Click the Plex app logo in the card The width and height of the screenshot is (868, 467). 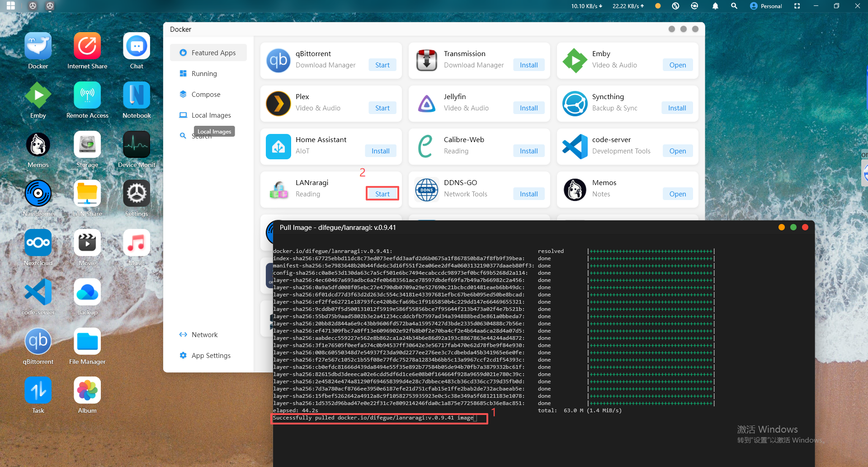click(278, 104)
